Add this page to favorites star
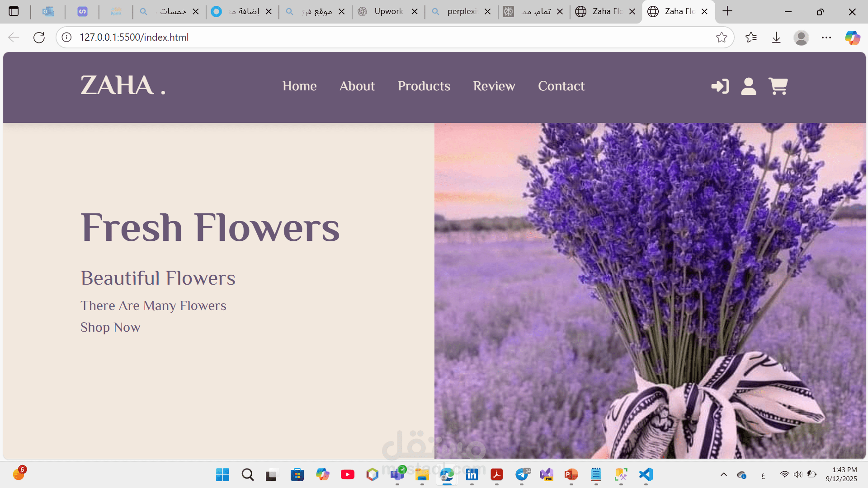 (722, 37)
